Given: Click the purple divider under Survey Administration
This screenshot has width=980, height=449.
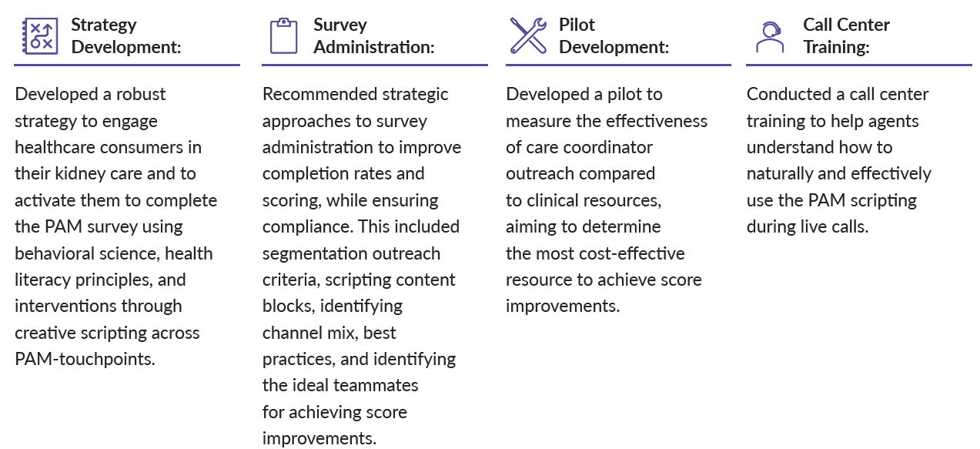Looking at the screenshot, I should [x=375, y=65].
